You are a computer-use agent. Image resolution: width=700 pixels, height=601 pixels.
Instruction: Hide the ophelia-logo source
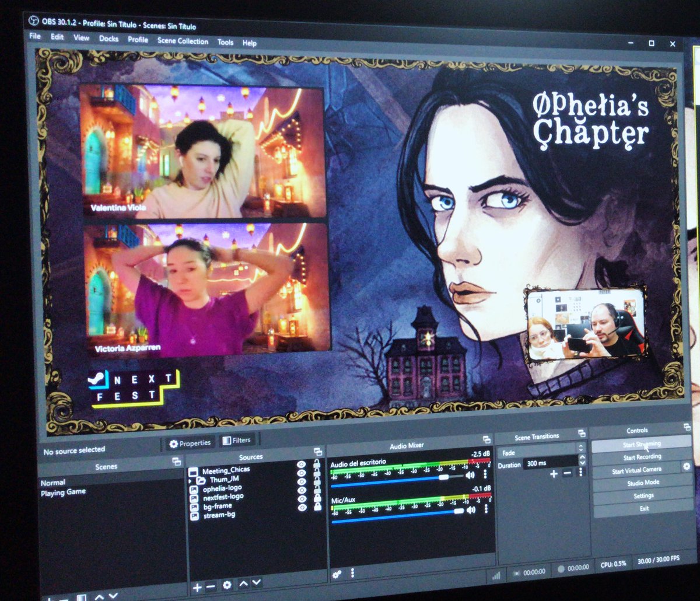302,483
